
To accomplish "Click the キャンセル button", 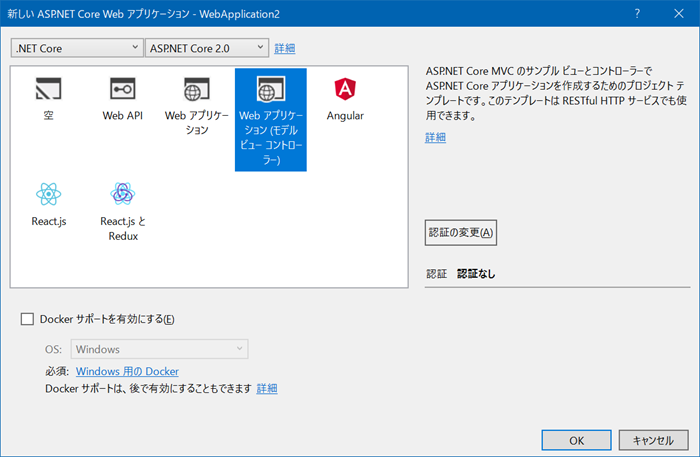I will point(654,440).
